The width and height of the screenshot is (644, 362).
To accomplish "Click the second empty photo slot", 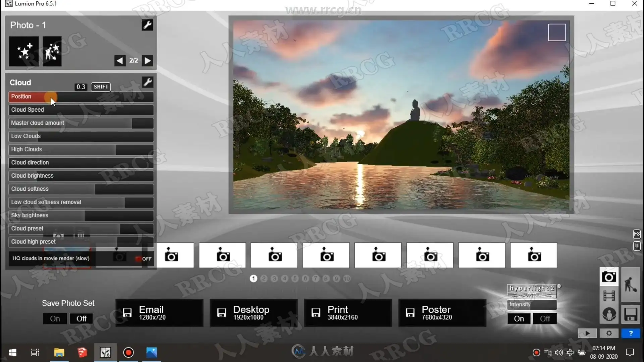I will (x=222, y=255).
